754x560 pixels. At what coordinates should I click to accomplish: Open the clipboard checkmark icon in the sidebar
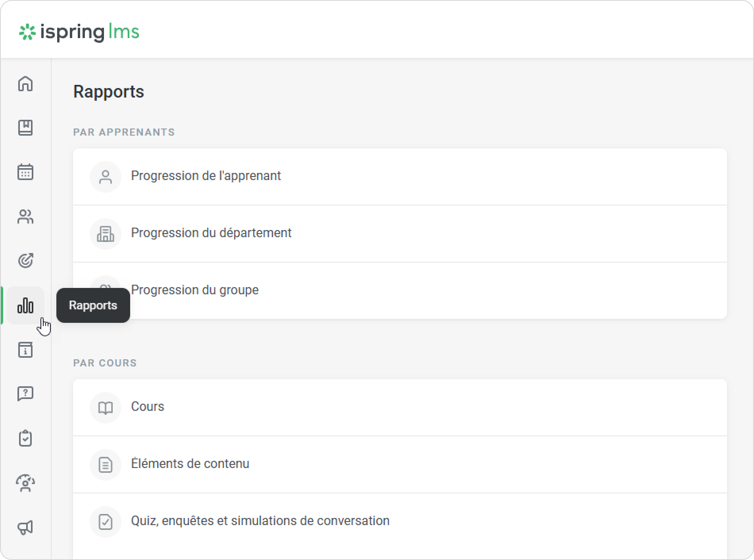(x=25, y=438)
